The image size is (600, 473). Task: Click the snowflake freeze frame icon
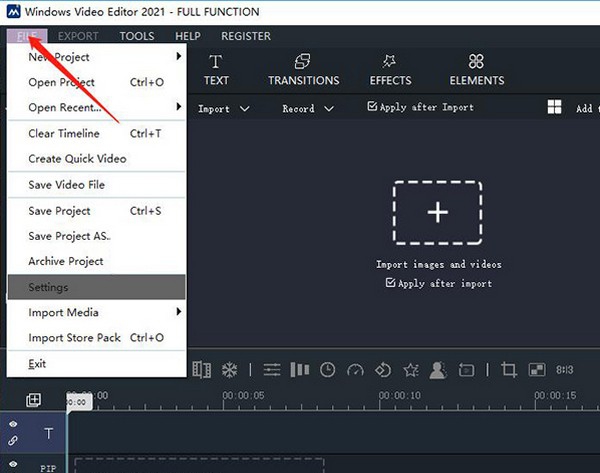point(230,370)
